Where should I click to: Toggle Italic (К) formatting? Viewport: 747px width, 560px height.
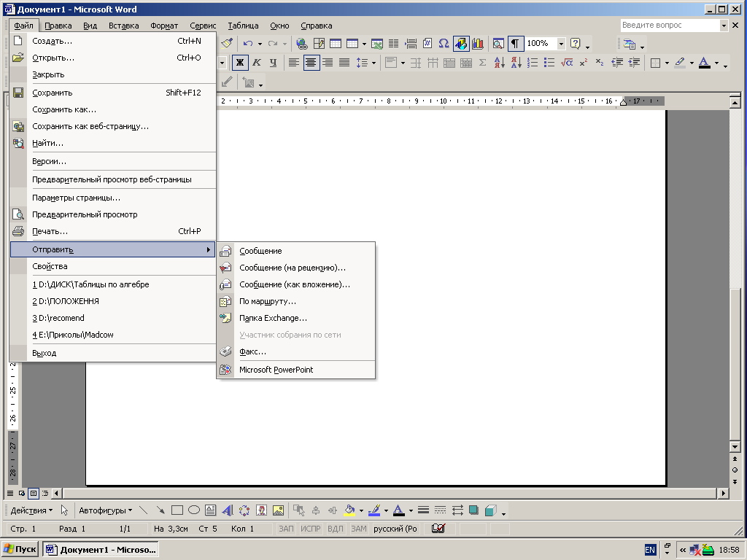[256, 63]
